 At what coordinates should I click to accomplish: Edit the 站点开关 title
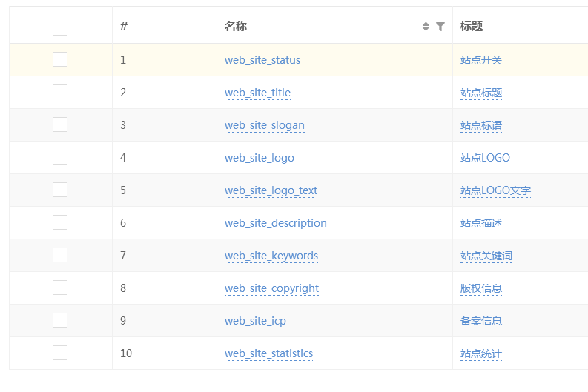(481, 60)
